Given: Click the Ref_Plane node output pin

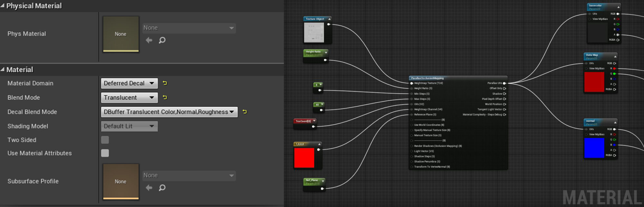Looking at the screenshot, I should (x=322, y=189).
